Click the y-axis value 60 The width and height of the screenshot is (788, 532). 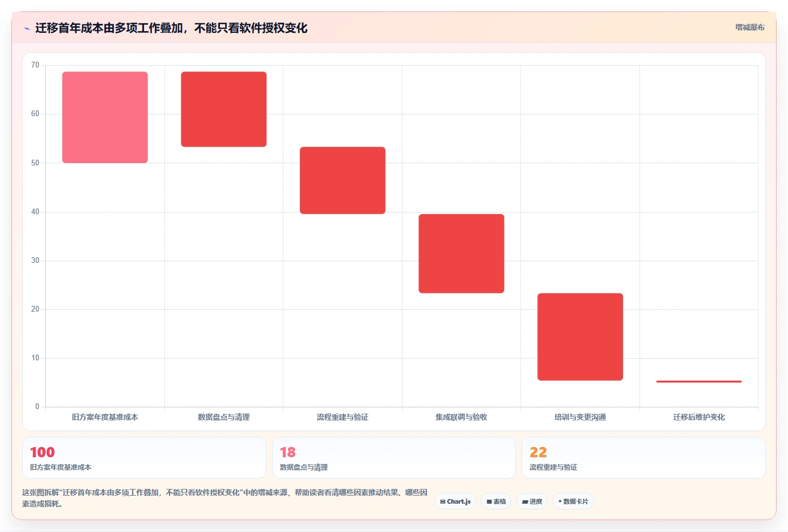[x=35, y=114]
